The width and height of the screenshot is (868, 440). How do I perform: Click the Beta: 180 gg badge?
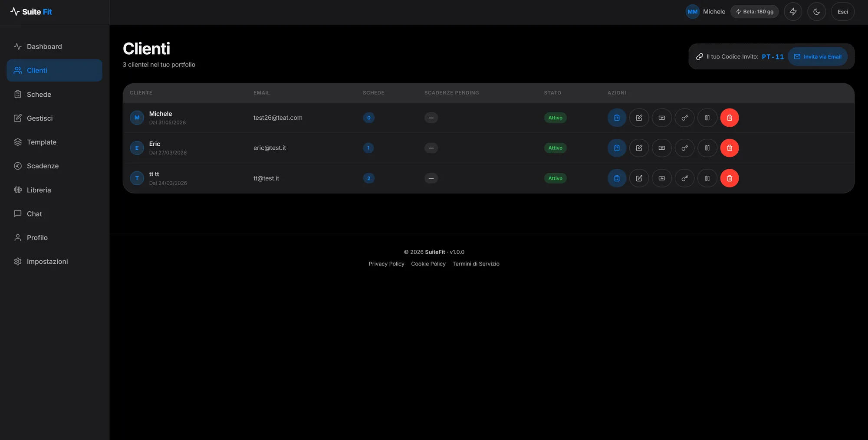tap(755, 12)
